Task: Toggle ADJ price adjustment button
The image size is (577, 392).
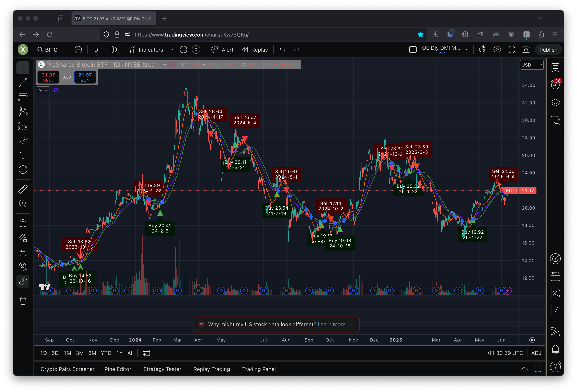Action: click(536, 353)
